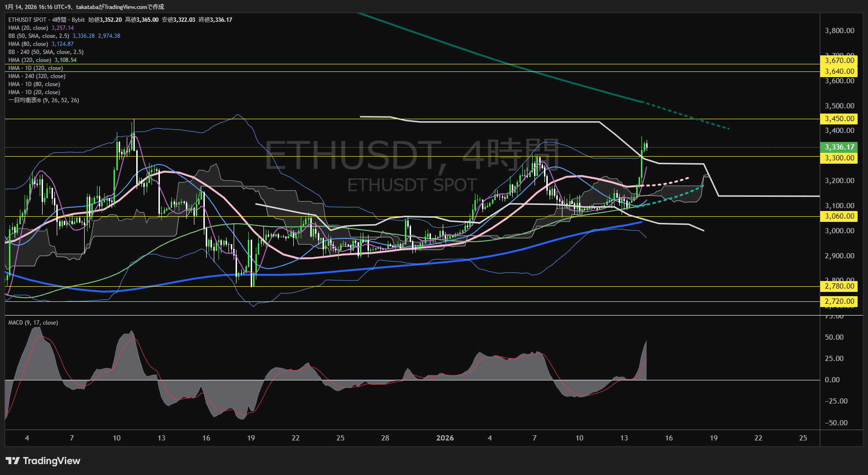Select the ETHUSDT SPOT symbol title
This screenshot has height=475, width=868.
(x=27, y=20)
